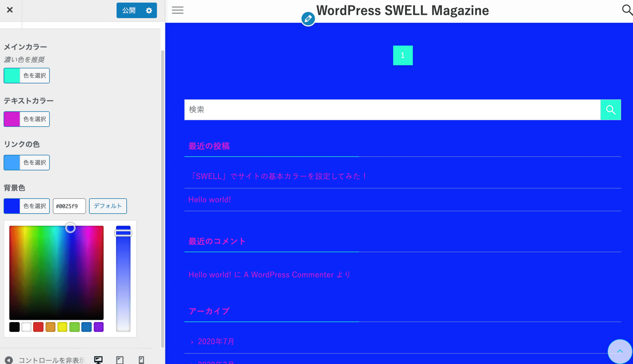
Task: Click the customizer panel scrollbar
Action: click(163, 199)
